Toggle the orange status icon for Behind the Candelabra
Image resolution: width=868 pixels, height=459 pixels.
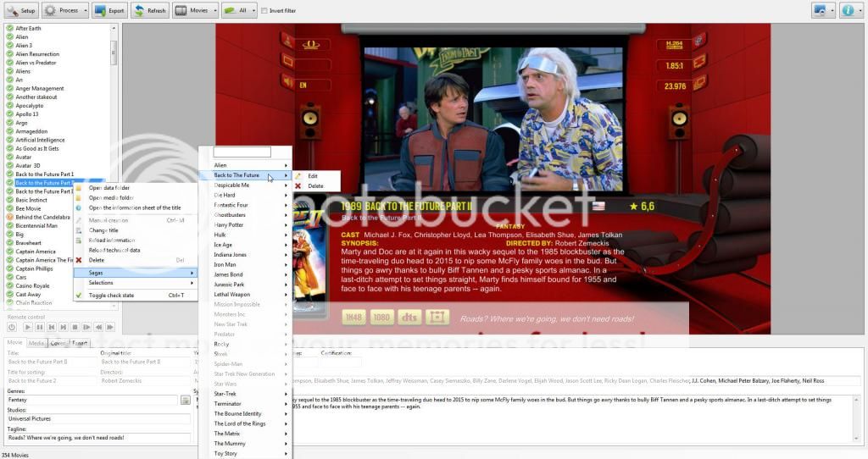[10, 218]
